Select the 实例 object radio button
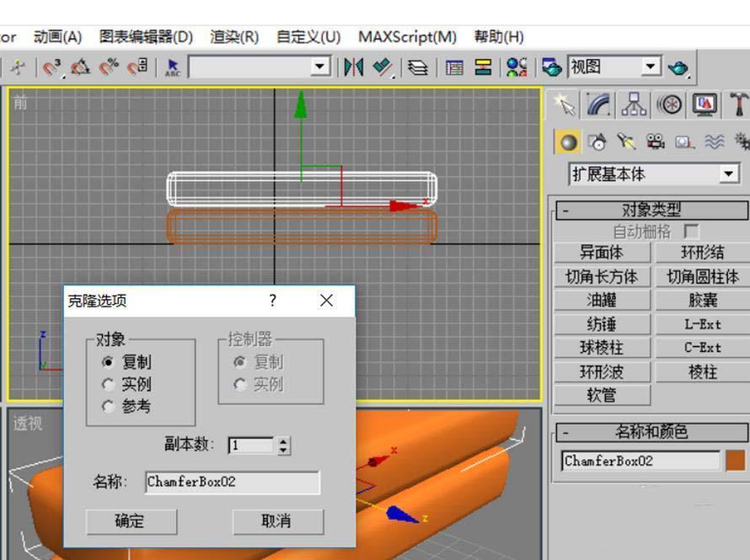 pyautogui.click(x=108, y=384)
